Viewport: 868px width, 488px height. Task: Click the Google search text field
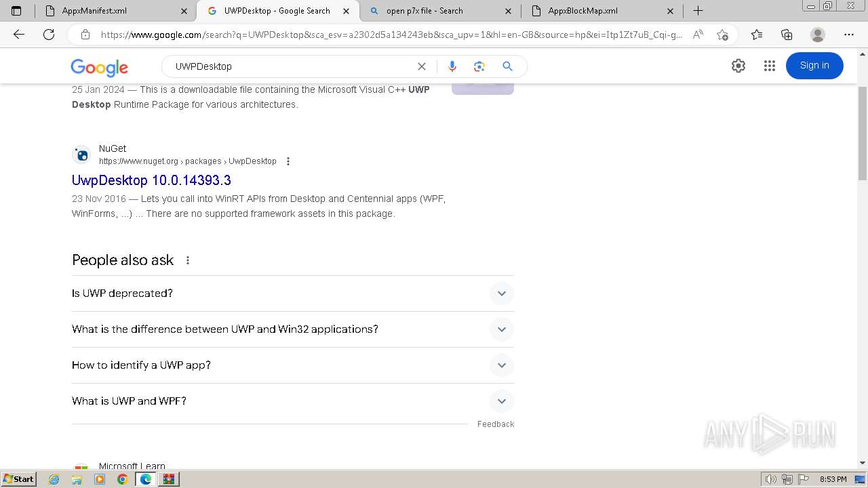click(x=292, y=66)
